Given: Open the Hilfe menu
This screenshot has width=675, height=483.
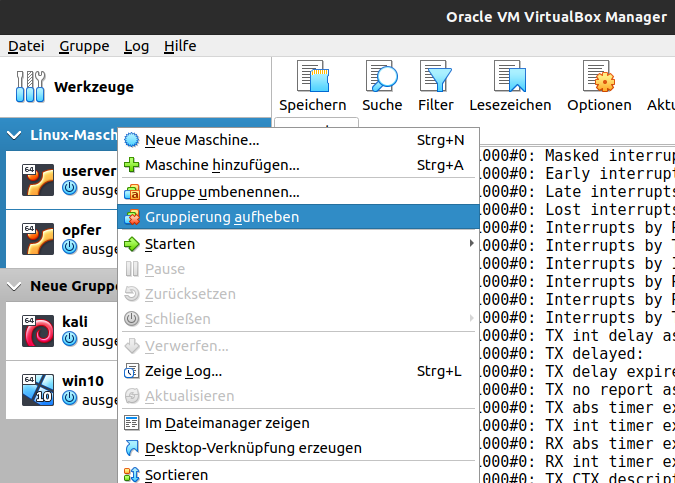Looking at the screenshot, I should pos(180,46).
